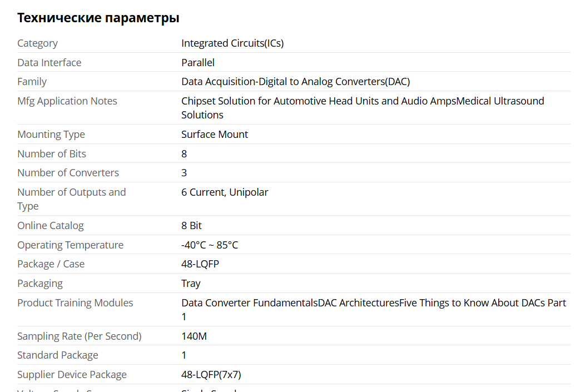
Task: Click the '140M' sampling rate value
Action: 194,336
